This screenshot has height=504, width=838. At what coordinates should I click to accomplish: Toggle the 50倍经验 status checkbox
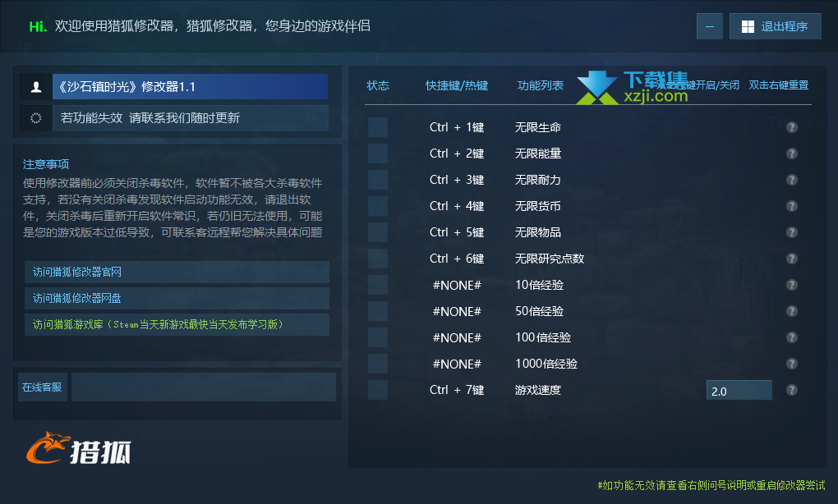(x=378, y=311)
